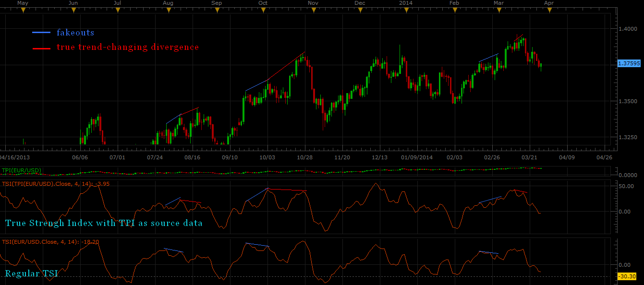Click the 04/16/2013 date label
Image resolution: width=644 pixels, height=285 pixels.
click(x=14, y=157)
